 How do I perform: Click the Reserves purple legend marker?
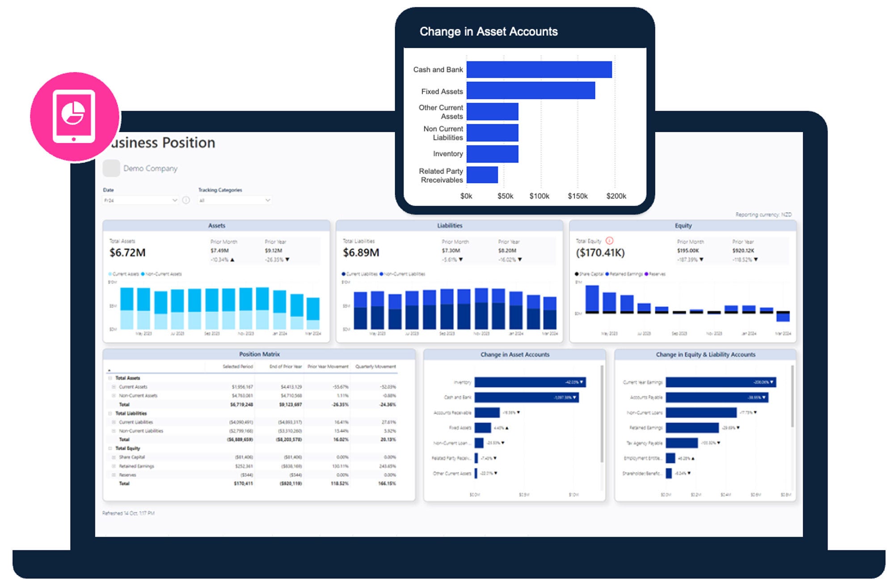click(647, 274)
